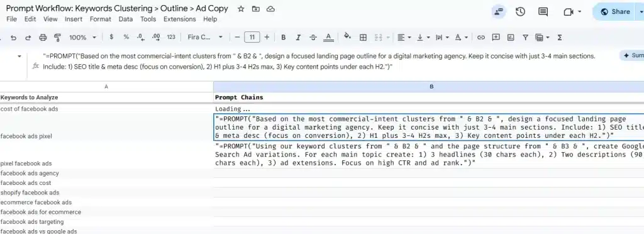Open the File menu
Viewport: 644px width, 234px height.
[11, 19]
